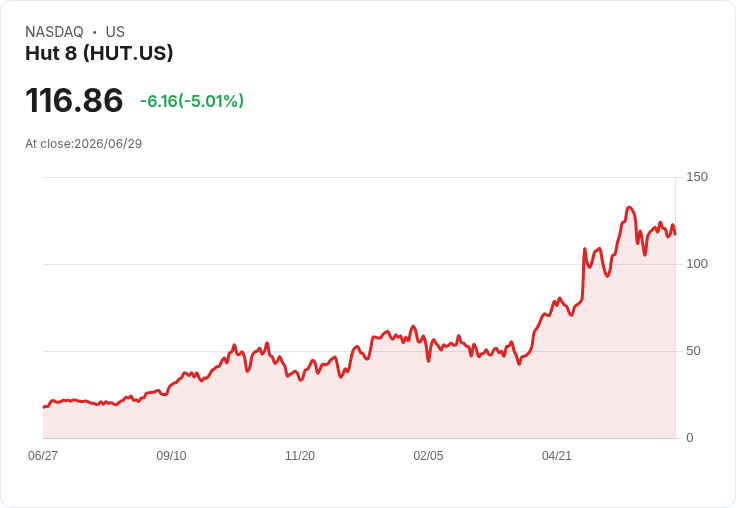The height and width of the screenshot is (508, 736).
Task: Click the 02/05 x-axis date label
Action: pyautogui.click(x=428, y=456)
